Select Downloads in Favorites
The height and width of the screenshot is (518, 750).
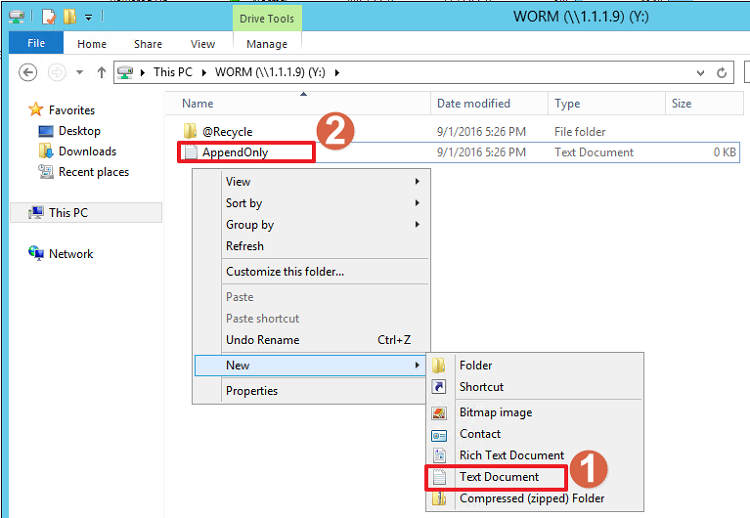(87, 152)
